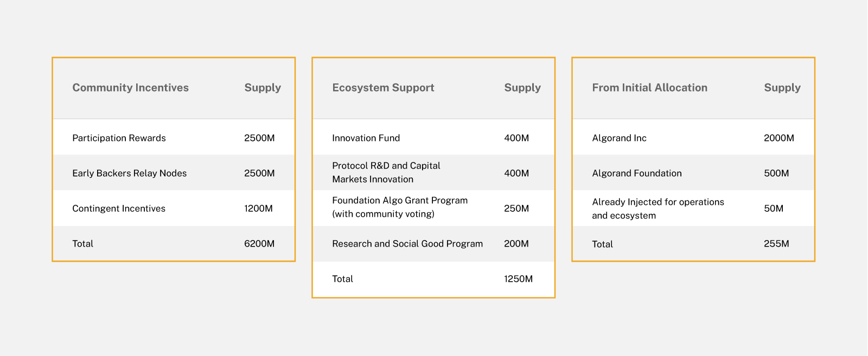Screen dimensions: 868x356
Task: Click the Early Backers Relay Nodes row
Action: point(129,173)
